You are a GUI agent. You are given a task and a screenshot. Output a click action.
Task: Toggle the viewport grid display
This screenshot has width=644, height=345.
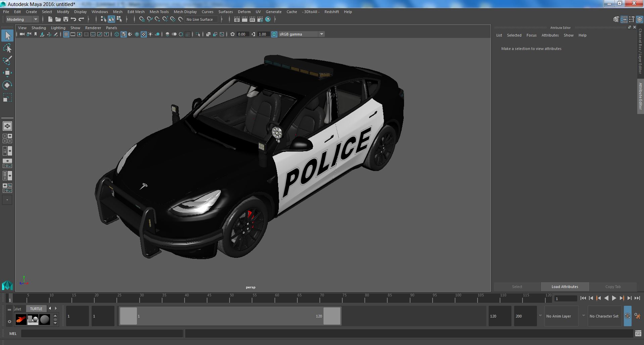pyautogui.click(x=66, y=34)
